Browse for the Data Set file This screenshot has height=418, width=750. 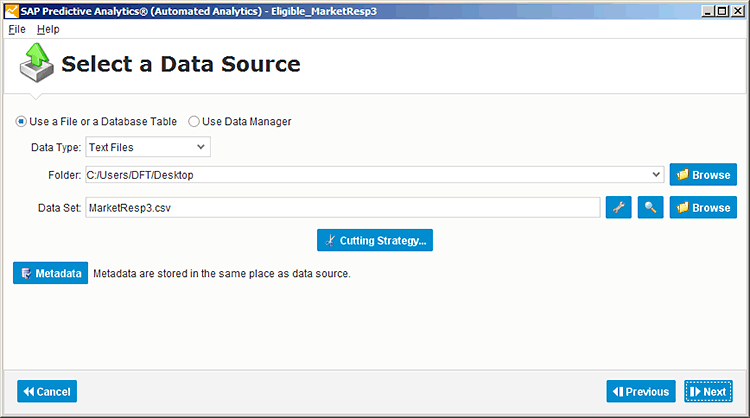(703, 208)
